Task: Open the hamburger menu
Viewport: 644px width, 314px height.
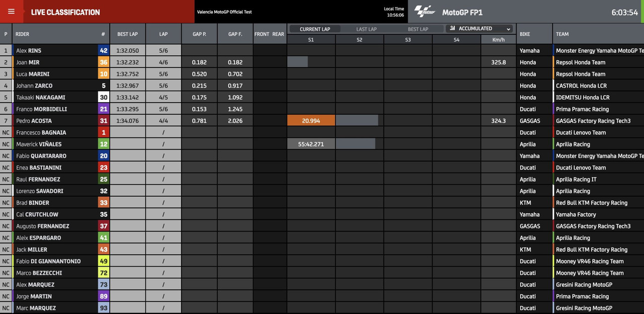Action: tap(11, 12)
